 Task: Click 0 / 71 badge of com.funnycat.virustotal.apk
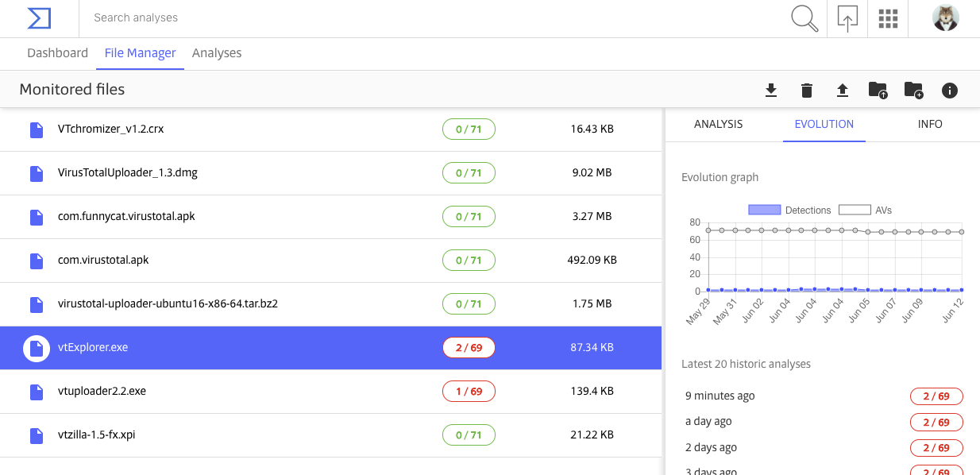[x=469, y=216]
